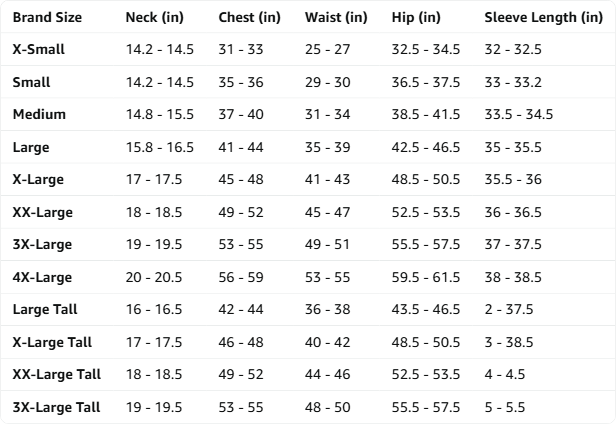Select the Waist (in) header
This screenshot has width=616, height=424.
point(336,17)
